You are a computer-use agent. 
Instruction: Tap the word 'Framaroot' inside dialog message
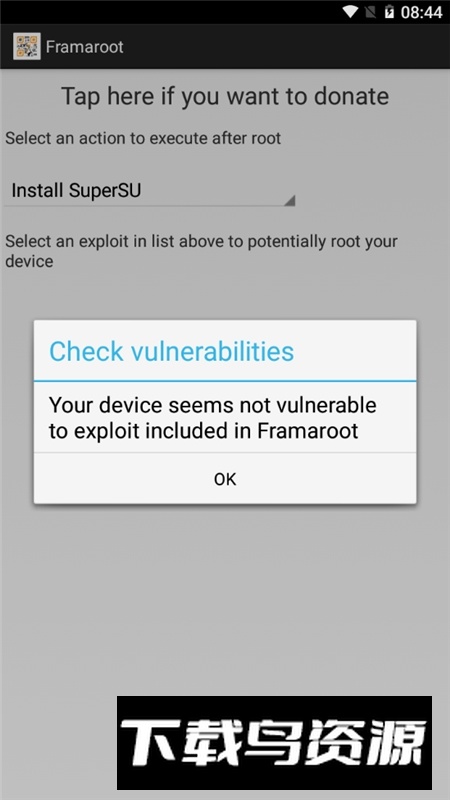308,431
